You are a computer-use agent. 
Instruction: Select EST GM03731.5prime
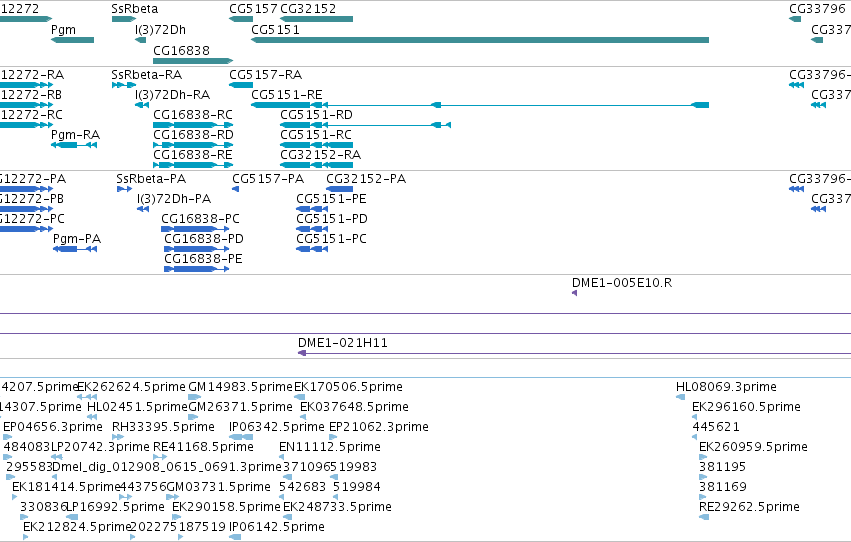[218, 487]
